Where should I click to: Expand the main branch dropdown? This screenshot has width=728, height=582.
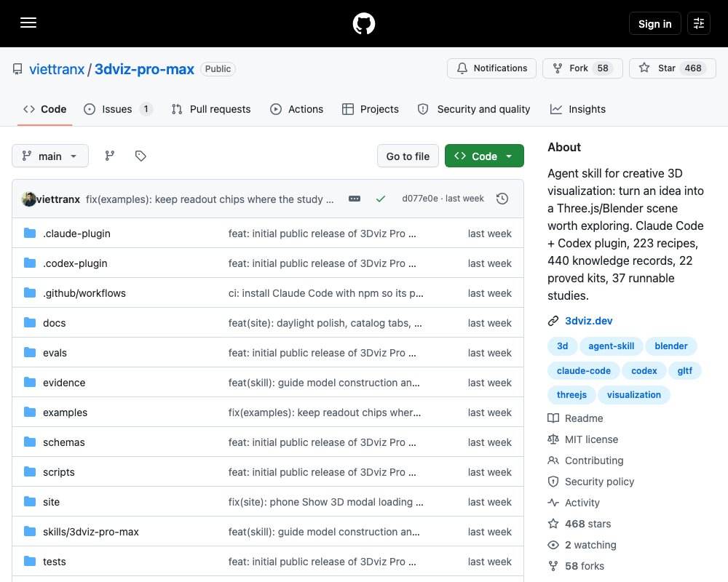[50, 156]
